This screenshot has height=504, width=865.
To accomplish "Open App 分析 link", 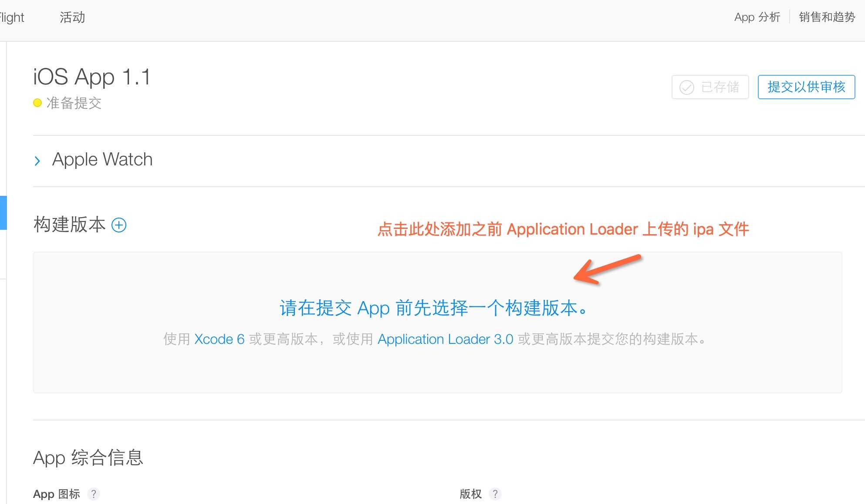I will (x=757, y=17).
